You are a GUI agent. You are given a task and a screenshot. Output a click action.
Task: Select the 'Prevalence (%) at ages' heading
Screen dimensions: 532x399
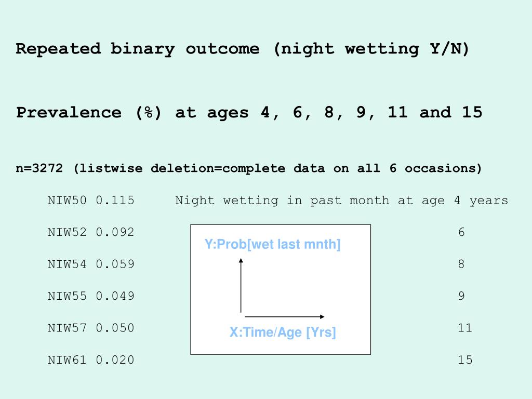click(249, 112)
